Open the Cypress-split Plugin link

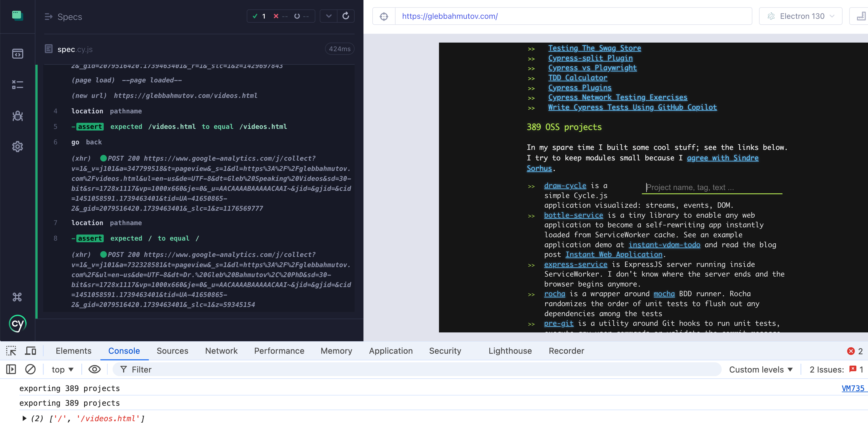pyautogui.click(x=590, y=58)
